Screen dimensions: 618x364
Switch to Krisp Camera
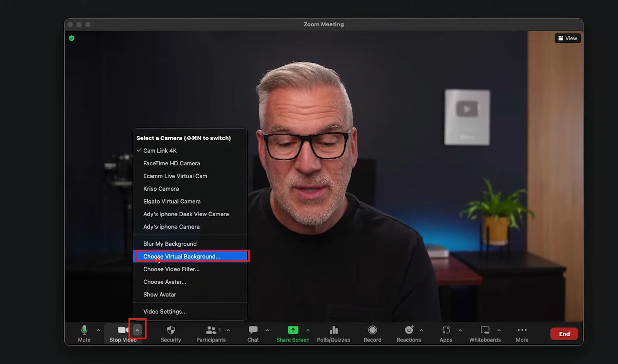point(190,189)
